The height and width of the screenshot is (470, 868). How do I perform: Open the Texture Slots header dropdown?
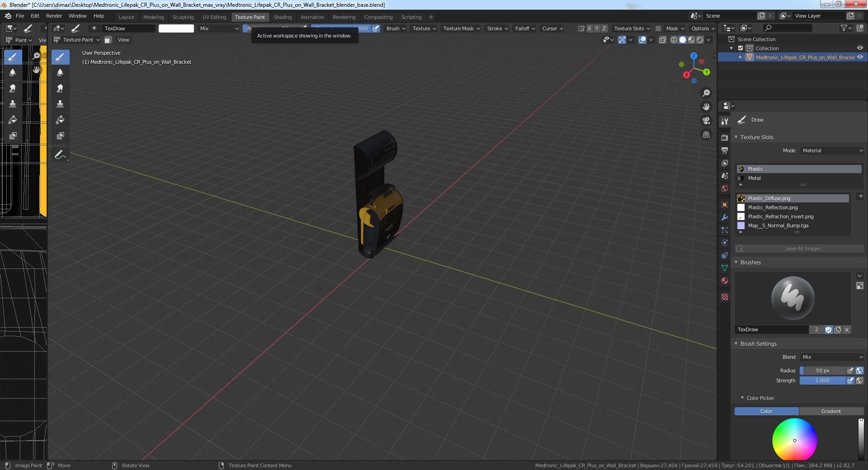(632, 28)
